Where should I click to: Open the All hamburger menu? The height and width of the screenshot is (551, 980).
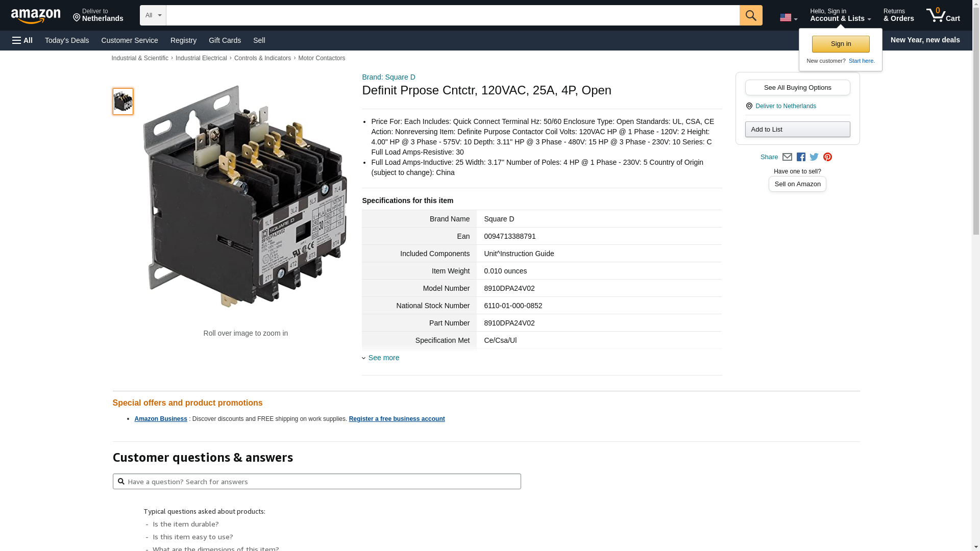tap(22, 40)
